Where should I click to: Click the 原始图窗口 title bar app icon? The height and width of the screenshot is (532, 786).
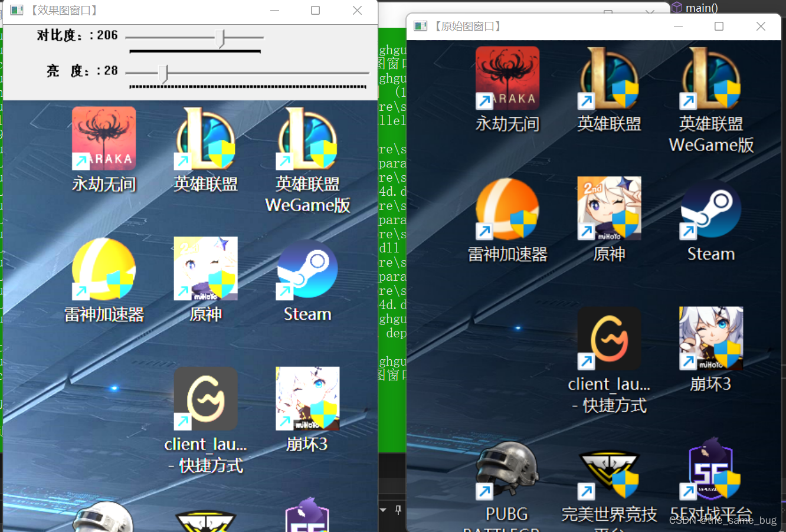point(420,26)
